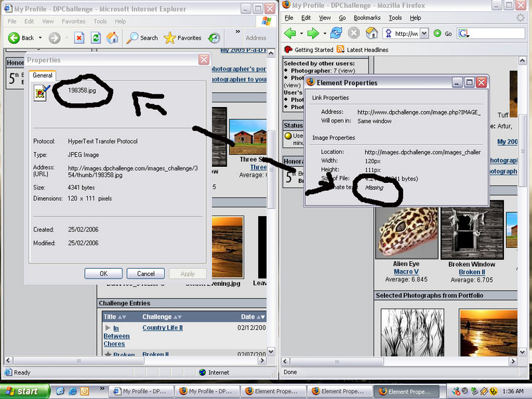Viewport: 532px width, 399px height.
Task: Click the Internet Explorer stop icon
Action: [x=79, y=38]
